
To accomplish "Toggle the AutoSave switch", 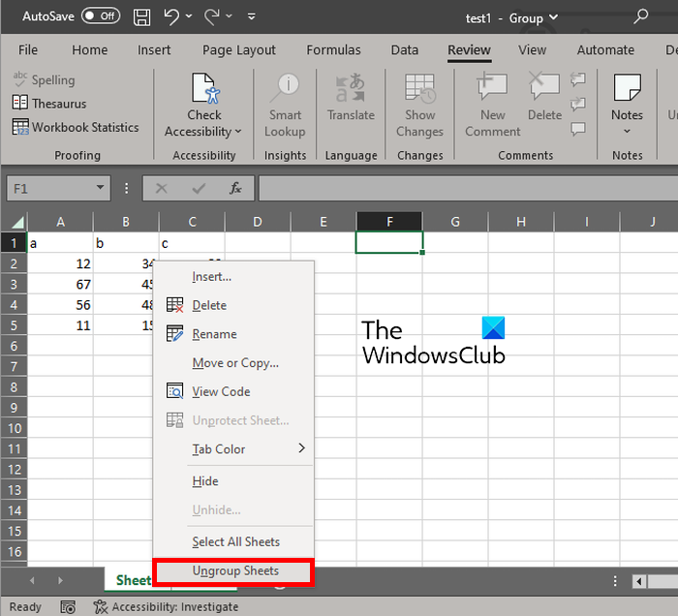I will point(101,16).
